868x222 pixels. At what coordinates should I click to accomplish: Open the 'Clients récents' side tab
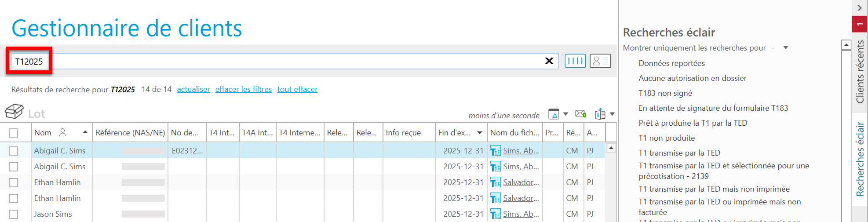pyautogui.click(x=860, y=72)
